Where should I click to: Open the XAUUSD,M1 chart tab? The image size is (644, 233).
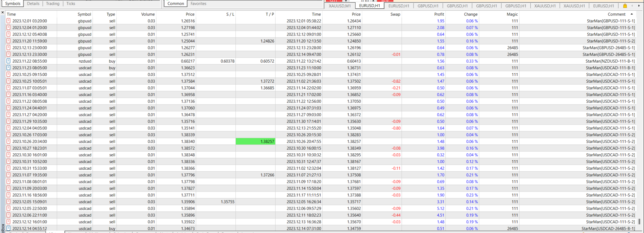pos(340,6)
